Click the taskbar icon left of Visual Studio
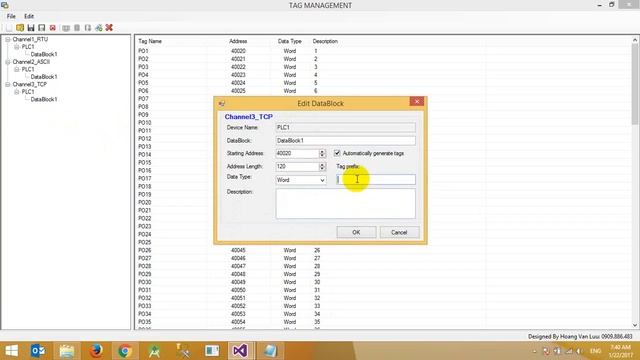The height and width of the screenshot is (360, 640). 212,351
